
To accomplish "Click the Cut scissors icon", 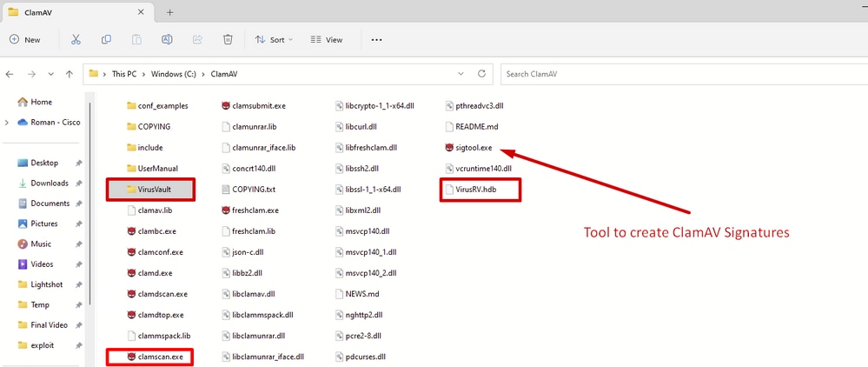I will pos(76,39).
